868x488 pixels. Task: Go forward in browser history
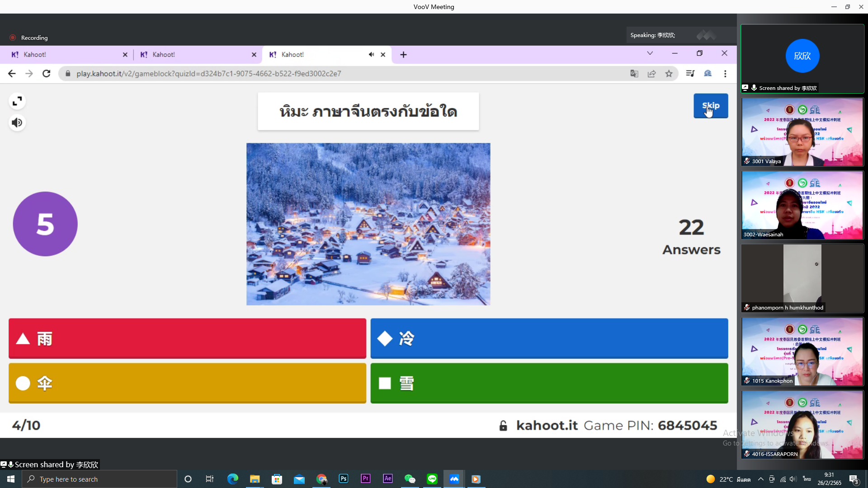(29, 74)
